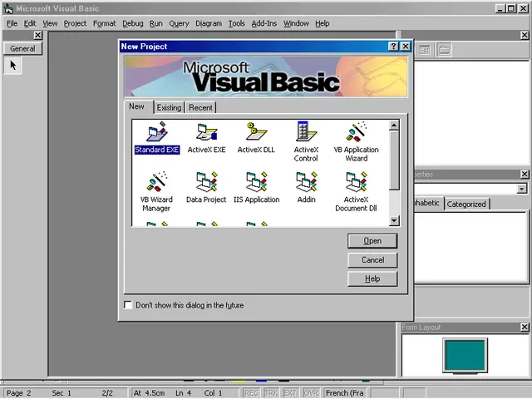Close the Properties panel
The image size is (532, 399).
click(525, 174)
